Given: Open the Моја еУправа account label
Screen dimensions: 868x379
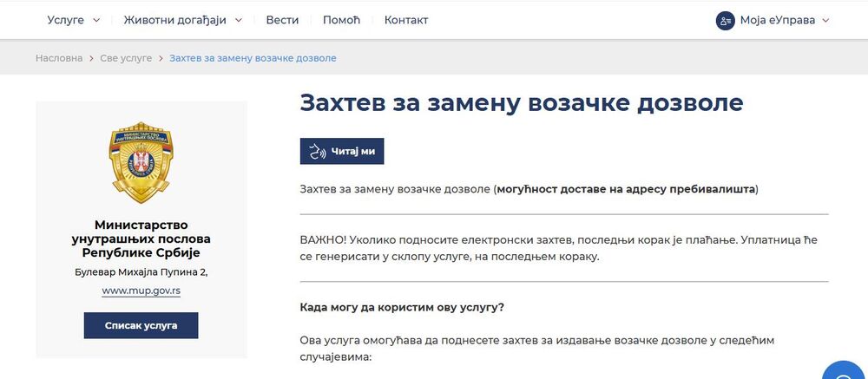Looking at the screenshot, I should click(x=777, y=21).
